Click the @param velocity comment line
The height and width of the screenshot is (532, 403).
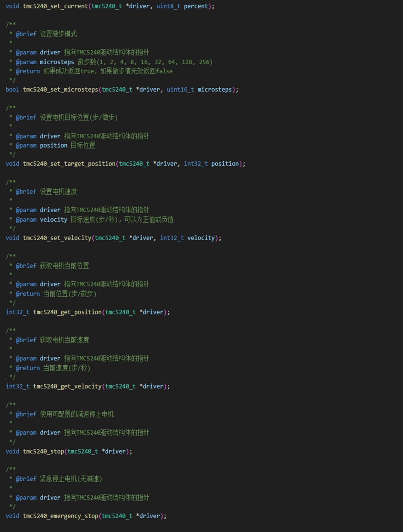click(x=94, y=220)
